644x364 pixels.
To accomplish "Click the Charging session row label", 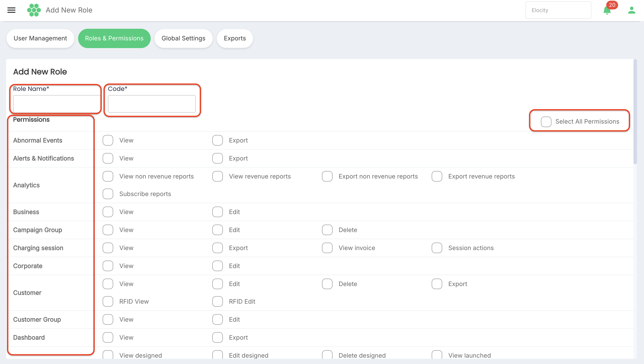I will pos(38,248).
